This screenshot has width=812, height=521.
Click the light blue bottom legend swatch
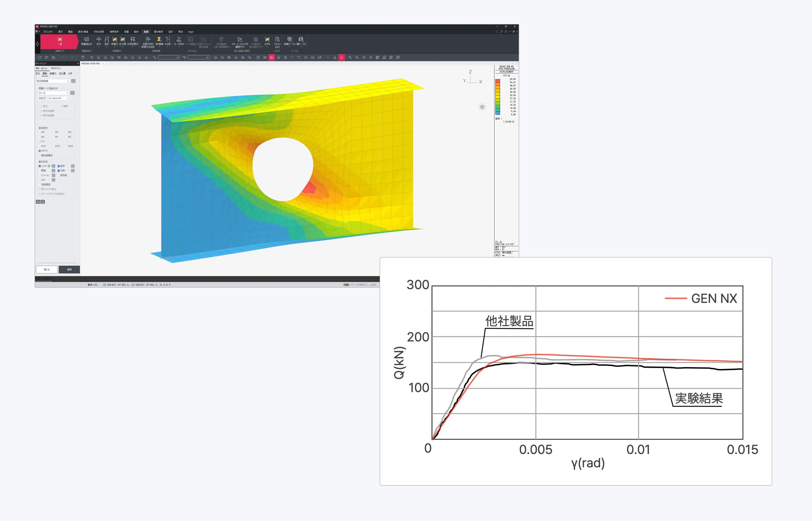coord(498,113)
